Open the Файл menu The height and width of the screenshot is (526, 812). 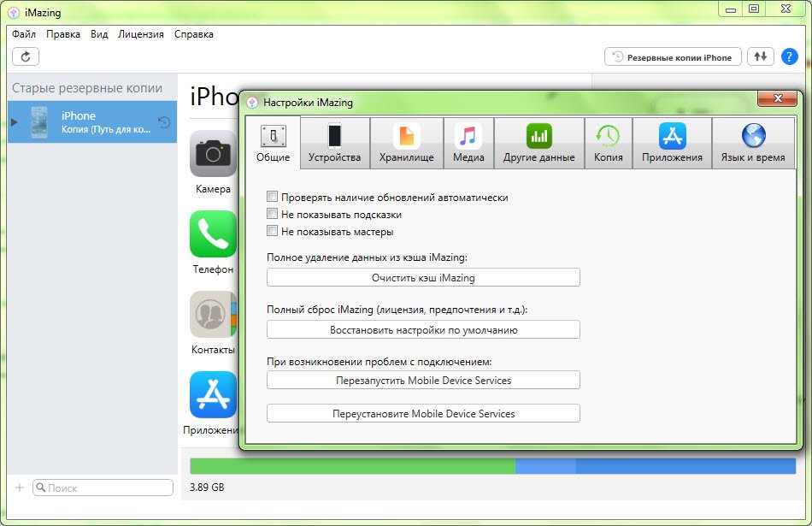pyautogui.click(x=24, y=34)
